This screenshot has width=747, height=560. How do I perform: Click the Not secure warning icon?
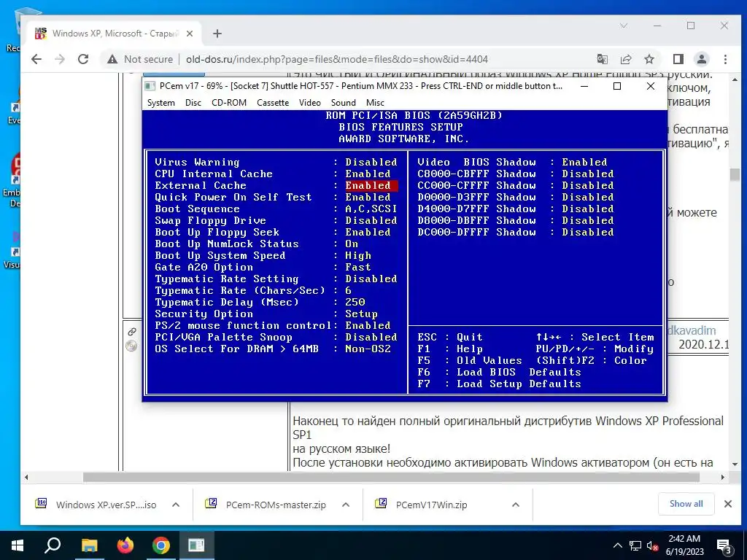(112, 59)
